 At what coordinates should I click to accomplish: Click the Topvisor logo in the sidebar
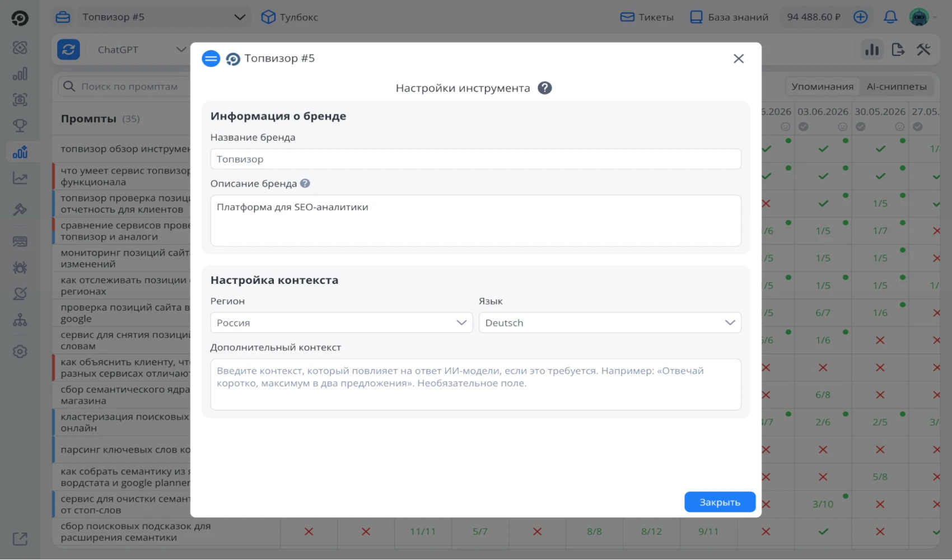point(20,18)
